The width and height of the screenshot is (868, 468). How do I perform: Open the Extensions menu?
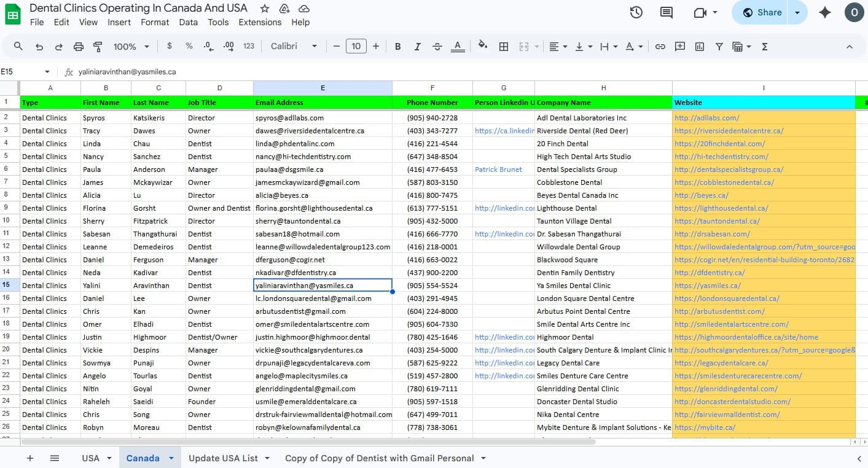(260, 22)
